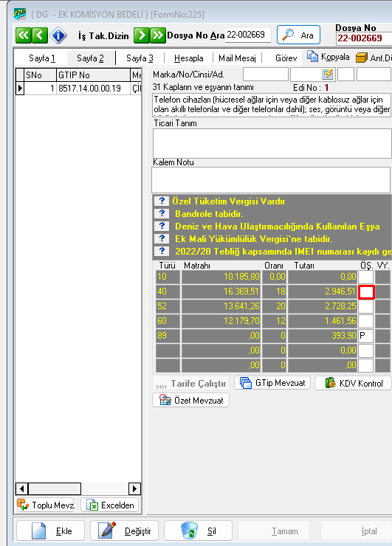Screen dimensions: 392x546
Task: Click the edit note icon beside Marka field
Action: 328,75
